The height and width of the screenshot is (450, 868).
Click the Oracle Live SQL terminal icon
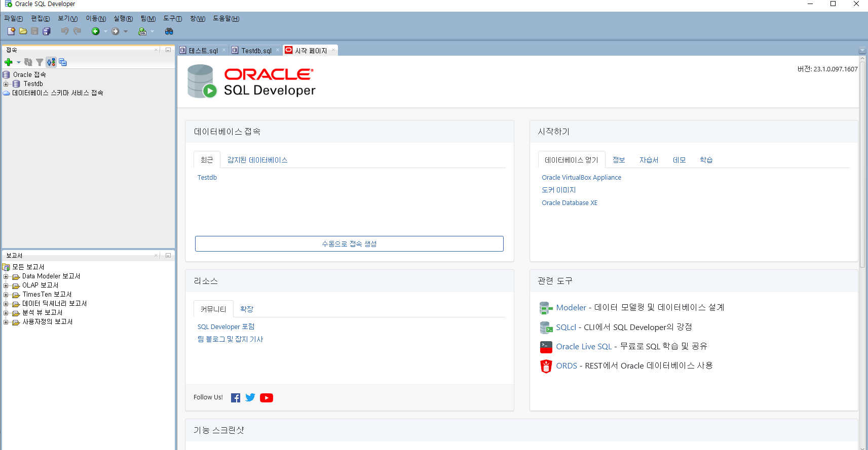coord(546,347)
